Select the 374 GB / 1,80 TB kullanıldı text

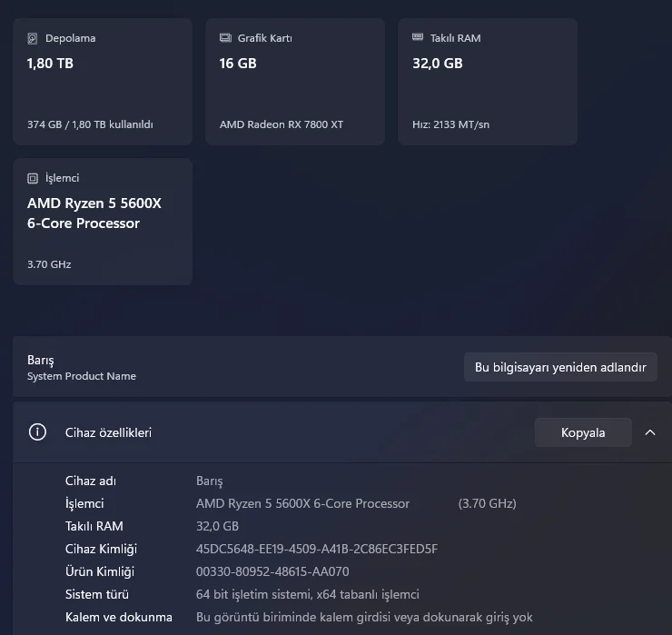click(x=90, y=124)
